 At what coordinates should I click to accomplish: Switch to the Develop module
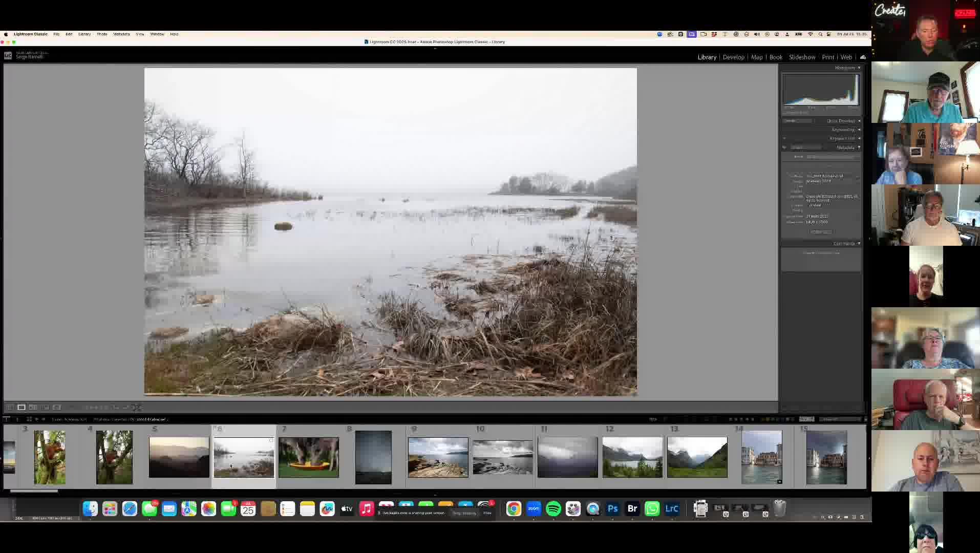click(x=733, y=57)
